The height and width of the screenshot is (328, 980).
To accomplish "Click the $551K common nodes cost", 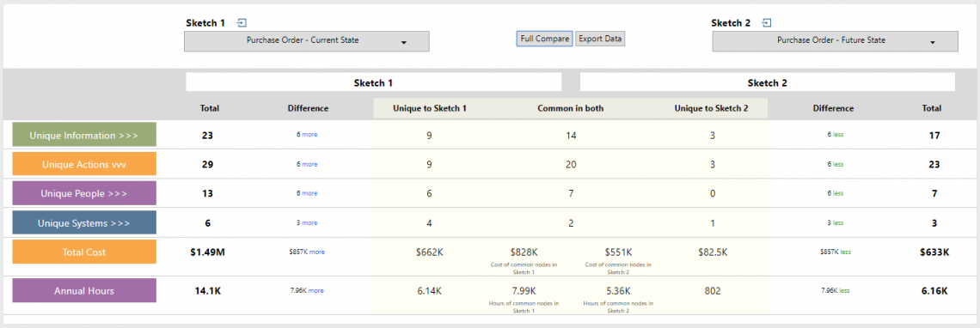I will (618, 252).
